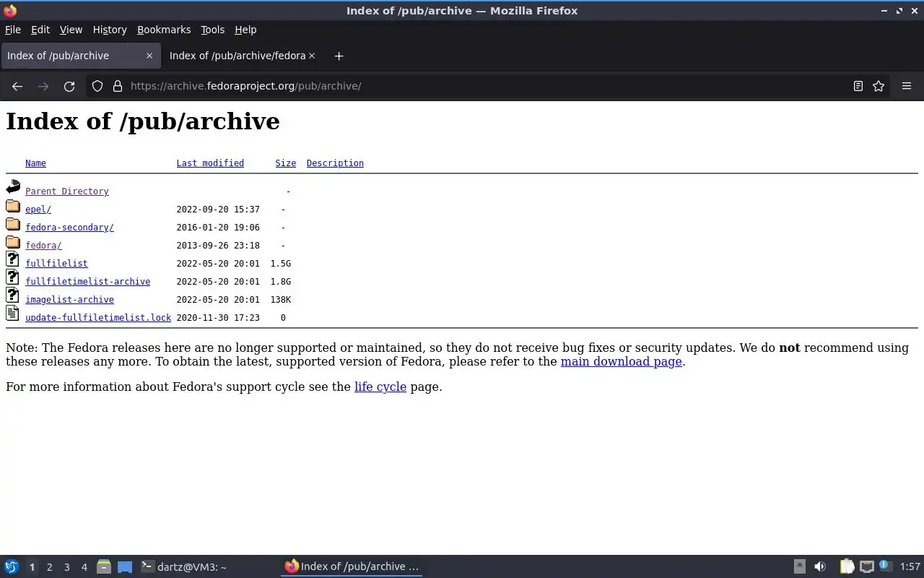Click the folder icon beside fedora/
The height and width of the screenshot is (578, 924).
point(13,243)
